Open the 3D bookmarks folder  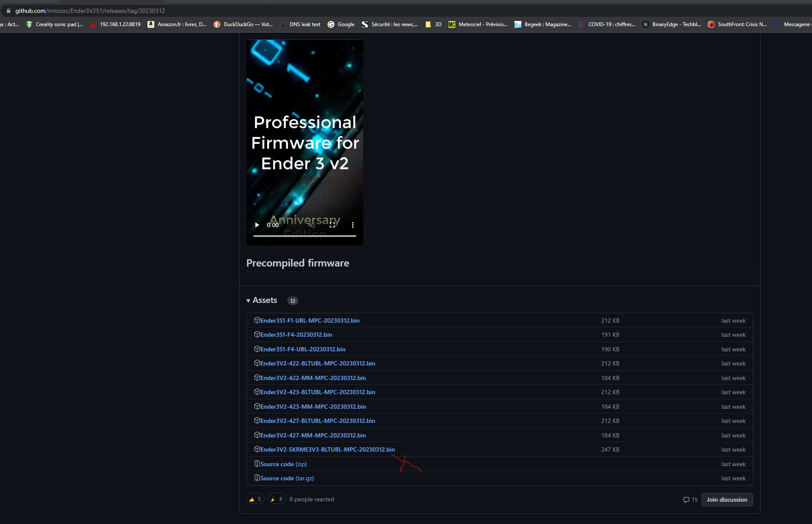click(433, 24)
